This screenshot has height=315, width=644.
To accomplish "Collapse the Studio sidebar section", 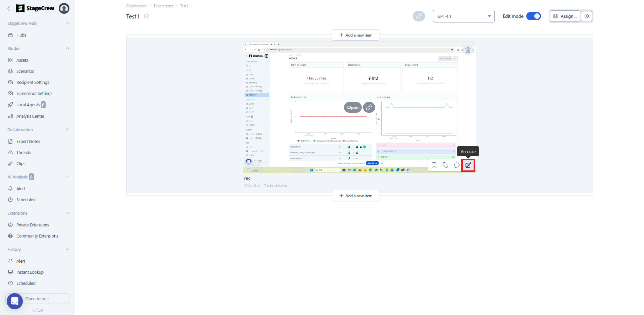I will point(67,49).
